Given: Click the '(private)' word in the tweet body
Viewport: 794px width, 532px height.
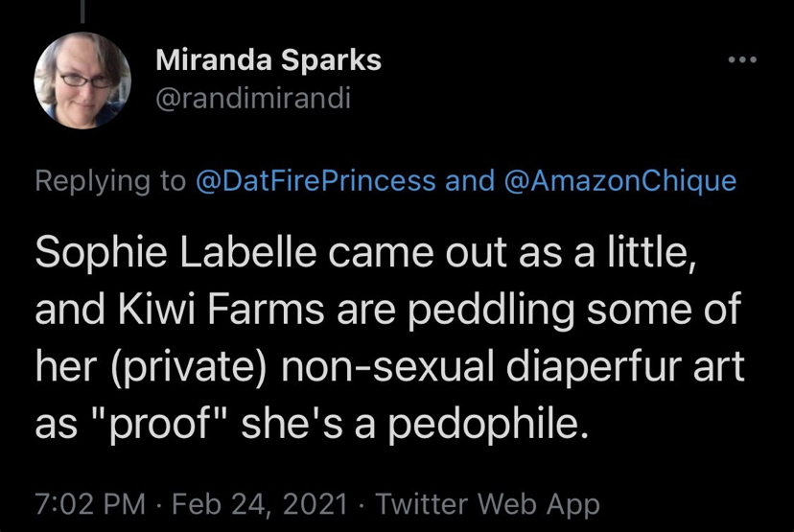Looking at the screenshot, I should pyautogui.click(x=187, y=366).
